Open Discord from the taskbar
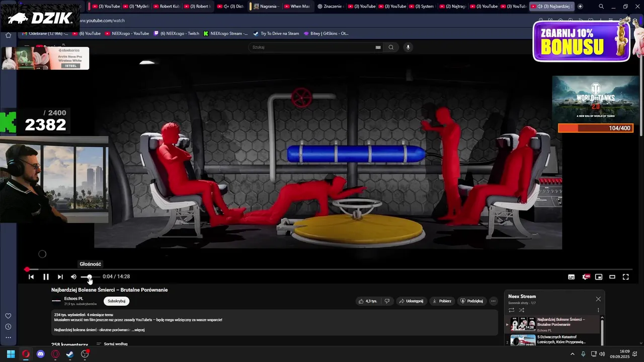 [41, 354]
